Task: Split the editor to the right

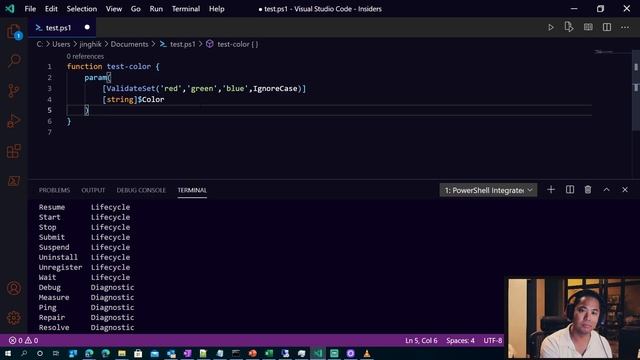Action: (x=607, y=27)
